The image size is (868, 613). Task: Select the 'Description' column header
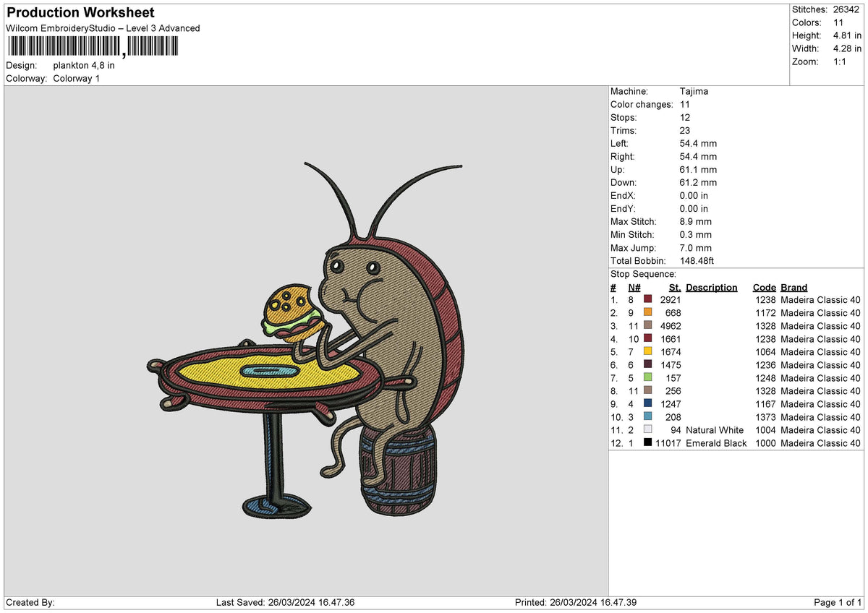712,287
